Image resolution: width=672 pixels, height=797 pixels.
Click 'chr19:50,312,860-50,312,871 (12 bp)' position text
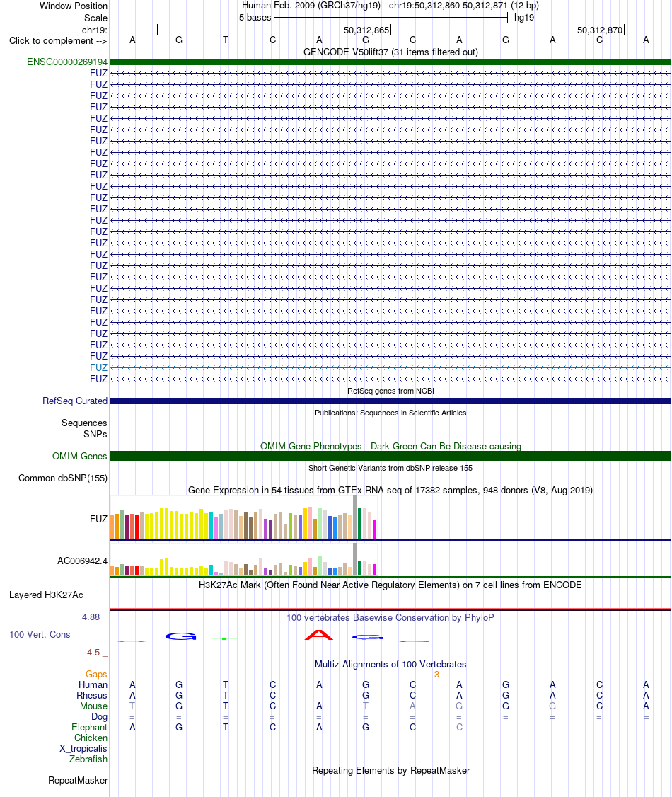(464, 6)
